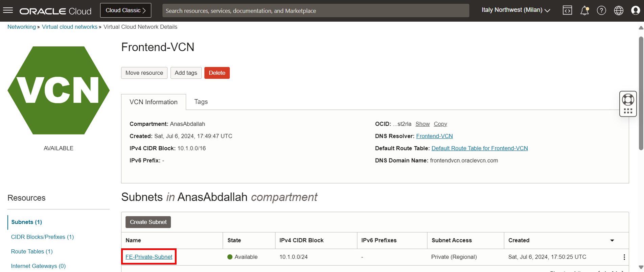Open the user profile menu
The width and height of the screenshot is (644, 272).
(x=636, y=10)
